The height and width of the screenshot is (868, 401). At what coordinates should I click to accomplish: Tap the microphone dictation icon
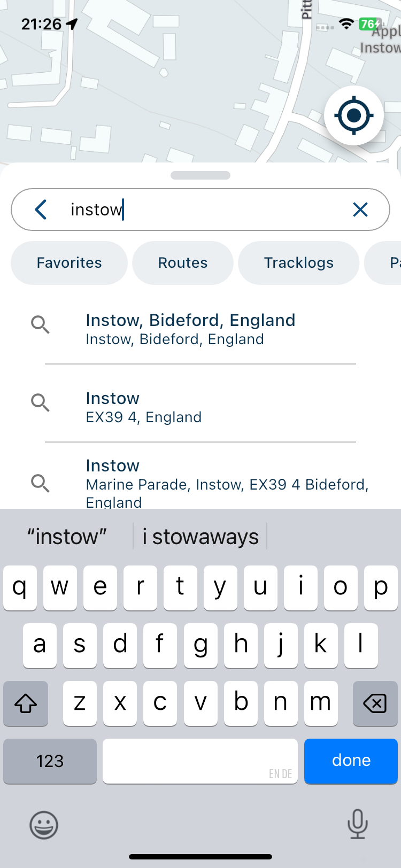click(357, 824)
